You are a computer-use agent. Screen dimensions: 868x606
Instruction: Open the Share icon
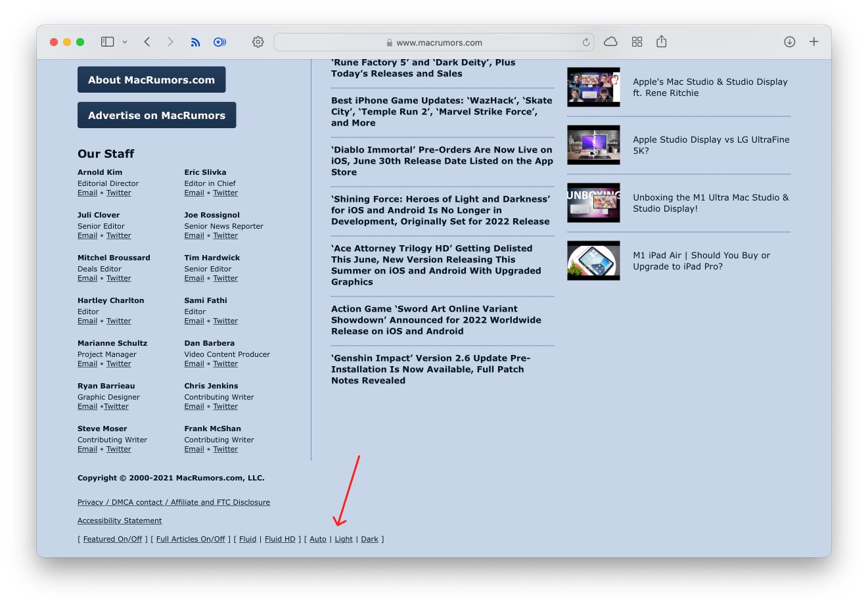662,41
